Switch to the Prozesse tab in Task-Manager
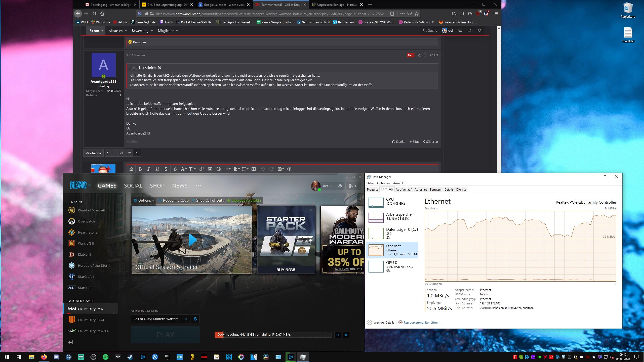The height and width of the screenshot is (362, 644). [373, 190]
